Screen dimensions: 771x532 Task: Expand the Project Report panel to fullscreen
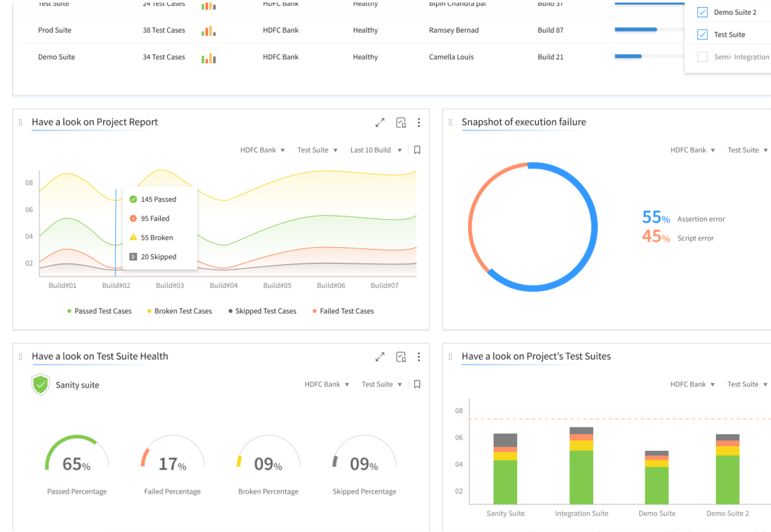point(380,123)
